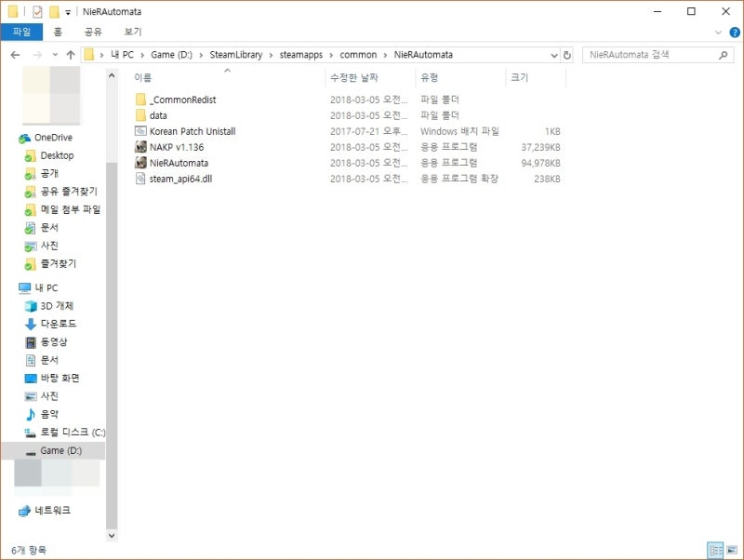The image size is (744, 560).
Task: Click steamapps breadcrumb in address bar
Action: [300, 55]
